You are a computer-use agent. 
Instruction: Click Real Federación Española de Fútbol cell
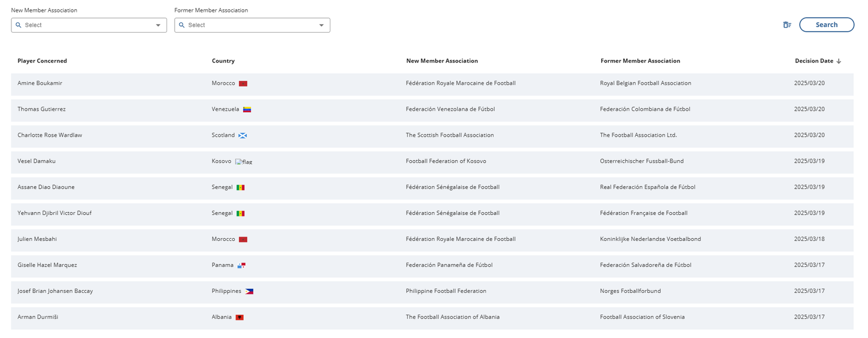(648, 187)
